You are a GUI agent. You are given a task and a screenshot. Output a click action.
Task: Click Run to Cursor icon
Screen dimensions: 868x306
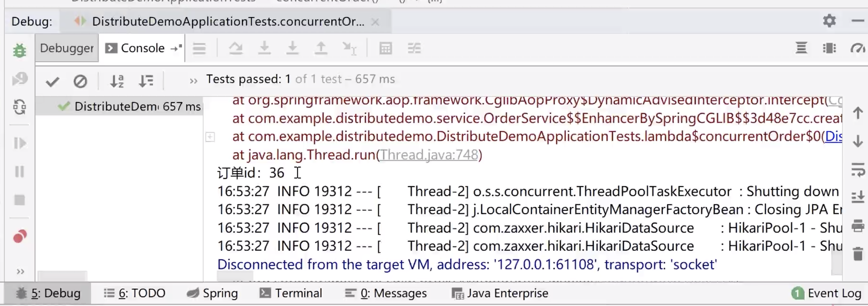coord(349,48)
